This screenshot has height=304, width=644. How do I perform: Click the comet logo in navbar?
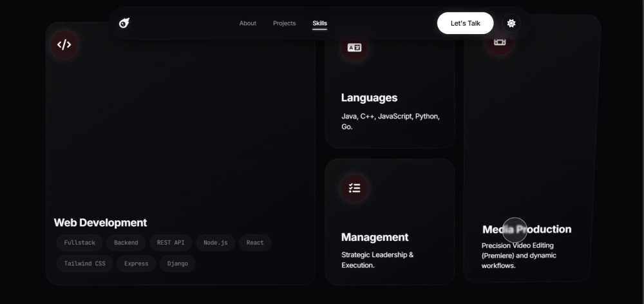tap(124, 23)
